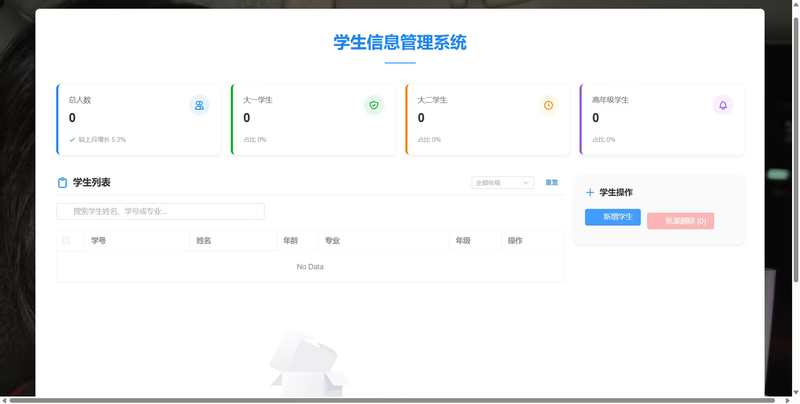
Task: Open the 全部年级 grade filter dropdown
Action: (x=502, y=183)
